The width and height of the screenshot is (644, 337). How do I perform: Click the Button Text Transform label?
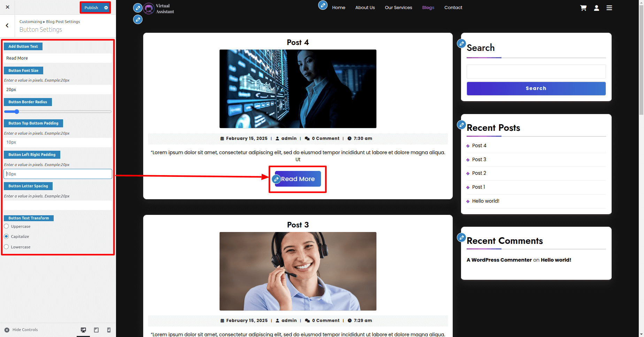(x=29, y=218)
